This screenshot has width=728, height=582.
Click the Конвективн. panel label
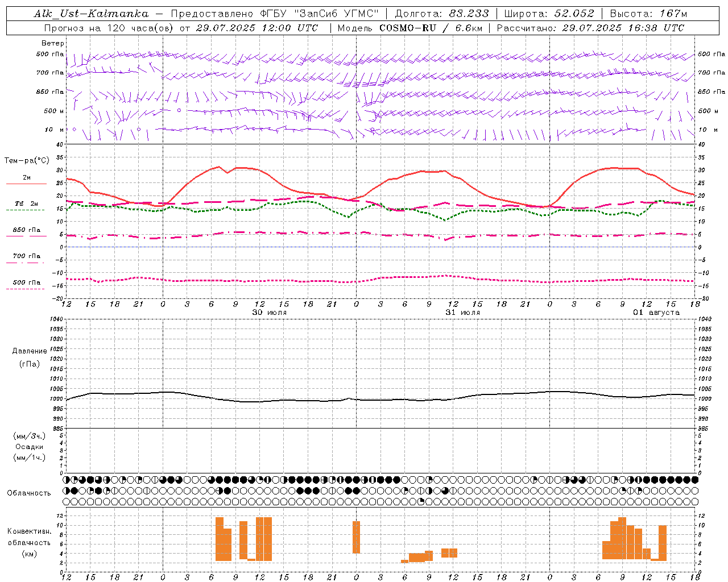pos(30,531)
